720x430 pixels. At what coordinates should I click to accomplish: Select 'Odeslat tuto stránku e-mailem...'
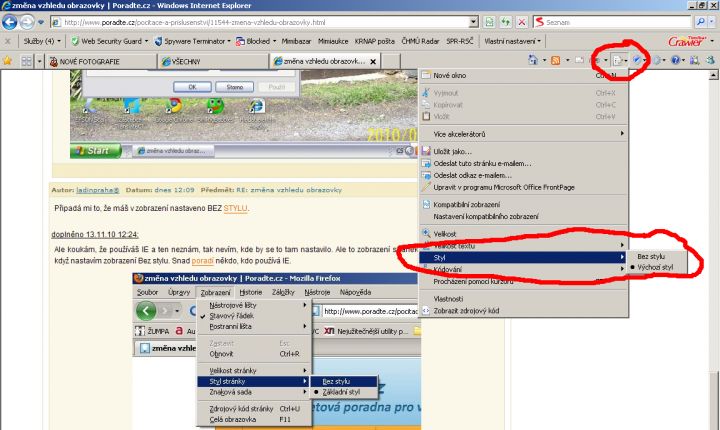(523, 163)
